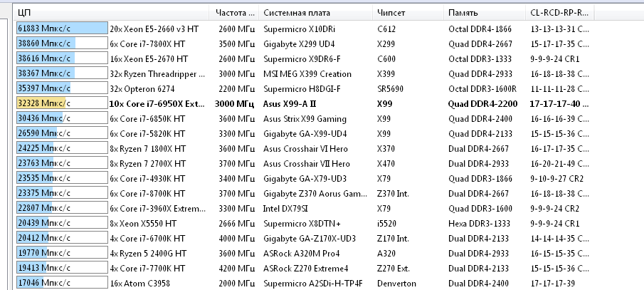Click the Supermicro X9DR6-F motherboard cell
This screenshot has width=644, height=290.
point(302,58)
